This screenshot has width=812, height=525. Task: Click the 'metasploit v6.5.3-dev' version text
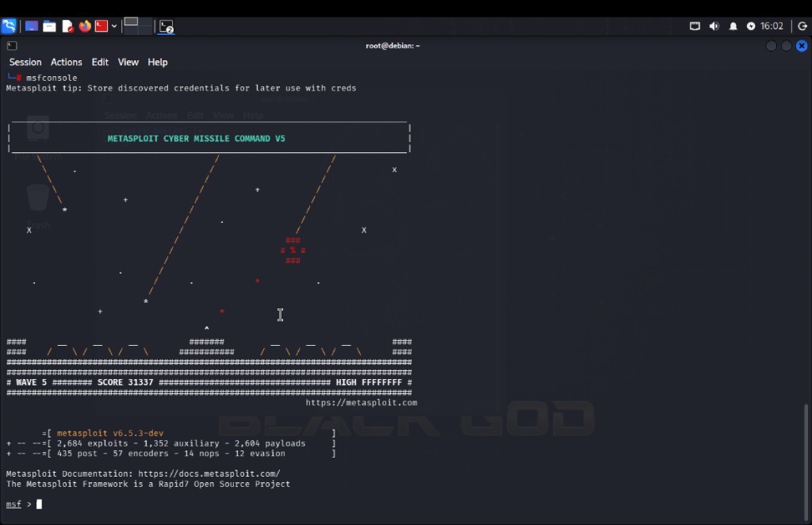pos(110,433)
